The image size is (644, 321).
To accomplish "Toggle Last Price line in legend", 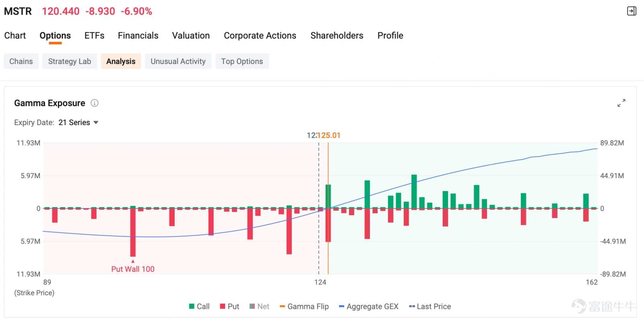I will coord(430,307).
